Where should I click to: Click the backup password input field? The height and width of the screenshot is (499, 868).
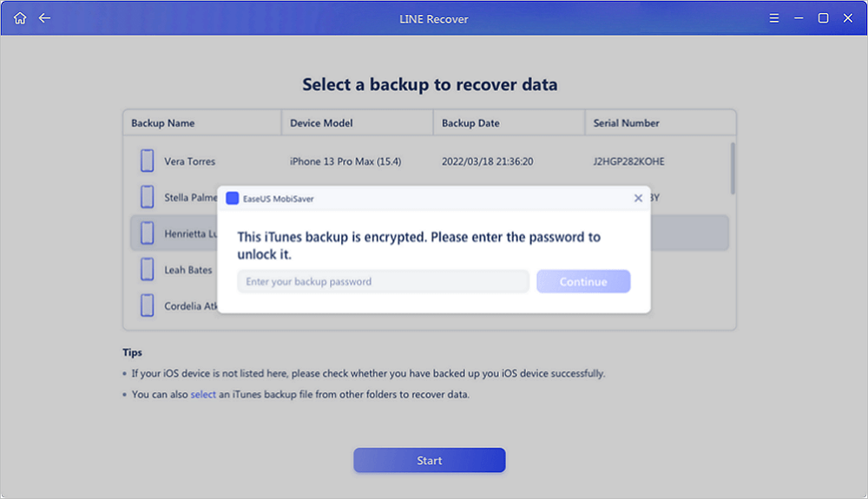coord(383,282)
